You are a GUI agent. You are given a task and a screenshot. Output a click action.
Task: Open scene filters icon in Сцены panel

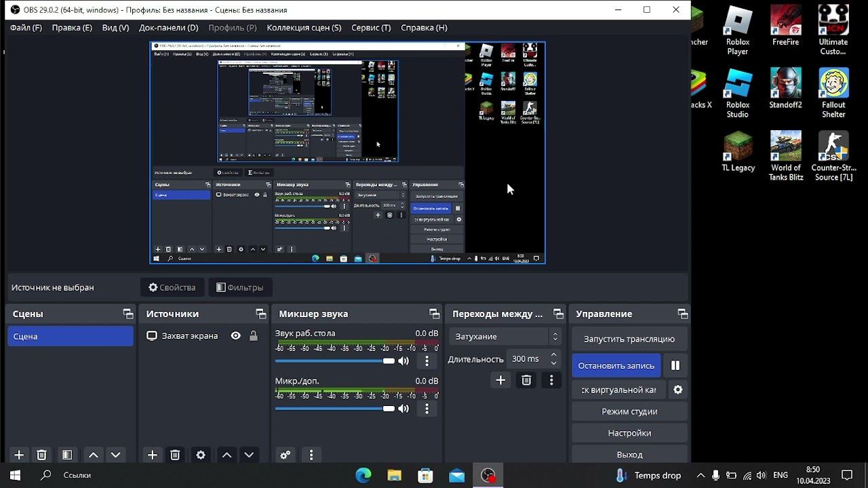click(x=67, y=455)
